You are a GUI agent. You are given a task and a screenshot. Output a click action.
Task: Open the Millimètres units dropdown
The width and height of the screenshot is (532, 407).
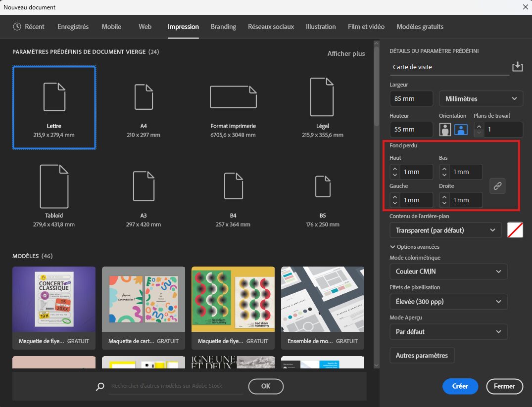click(x=481, y=99)
